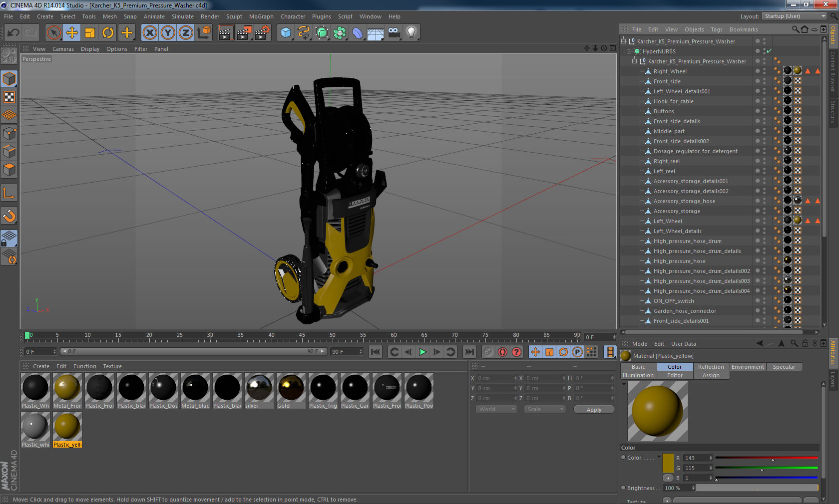Collapse root Karcher_K5_Premium_Pressure_Washer node

[x=624, y=41]
